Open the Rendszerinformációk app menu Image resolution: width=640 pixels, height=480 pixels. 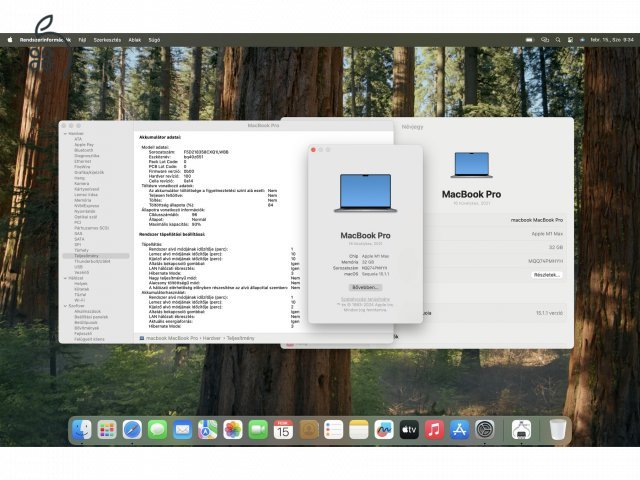[45, 40]
